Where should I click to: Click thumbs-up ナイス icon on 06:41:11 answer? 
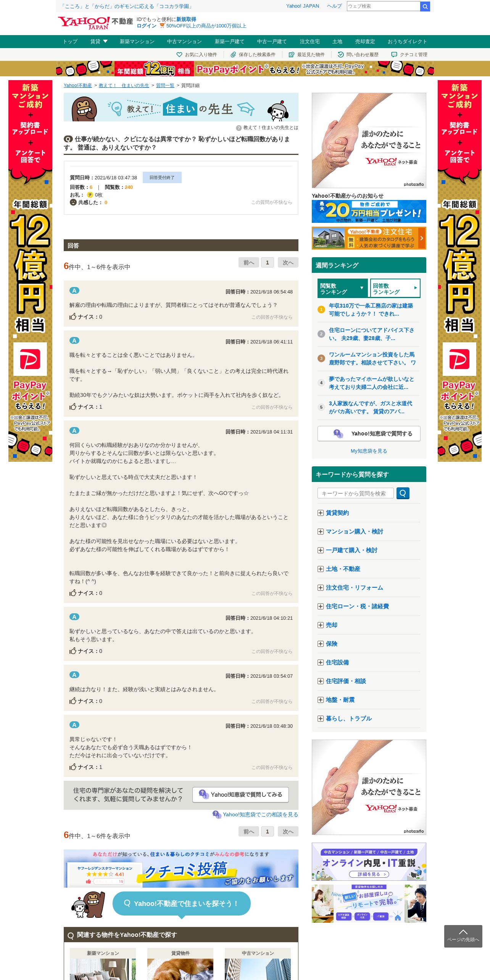tap(73, 406)
